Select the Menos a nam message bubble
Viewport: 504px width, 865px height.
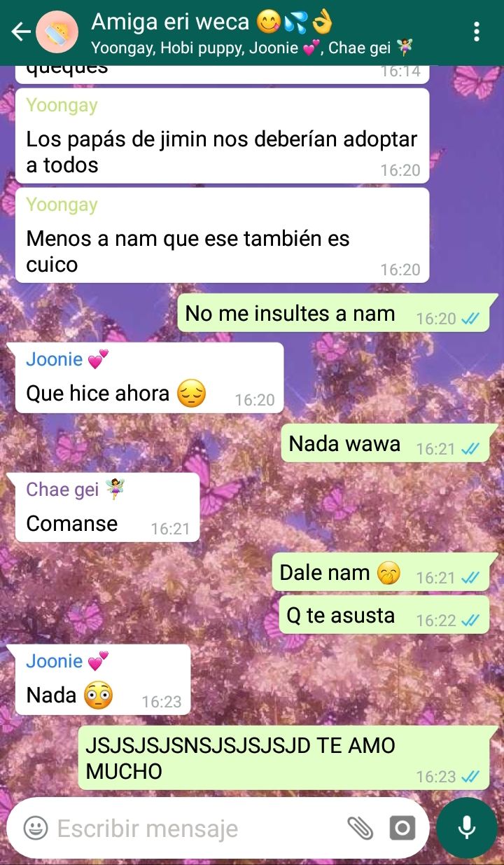222,235
